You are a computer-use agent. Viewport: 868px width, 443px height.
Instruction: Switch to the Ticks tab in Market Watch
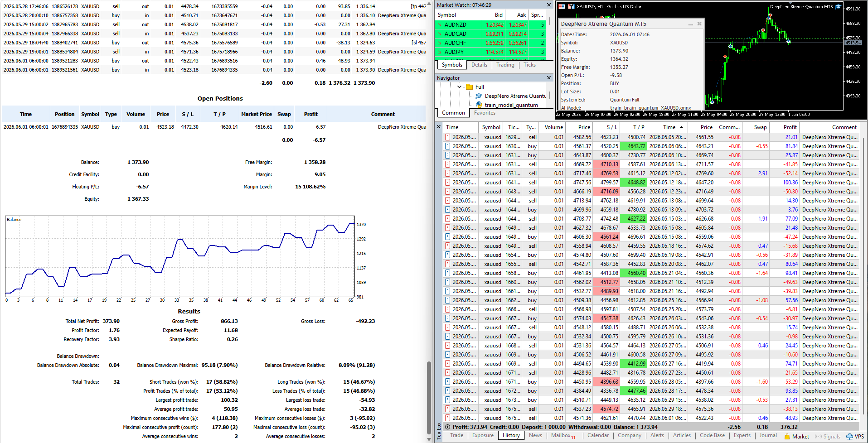(529, 65)
